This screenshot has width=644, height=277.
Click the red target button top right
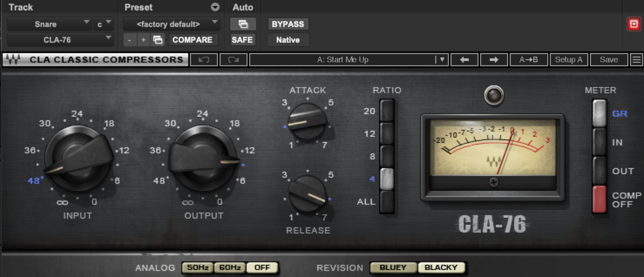(633, 24)
